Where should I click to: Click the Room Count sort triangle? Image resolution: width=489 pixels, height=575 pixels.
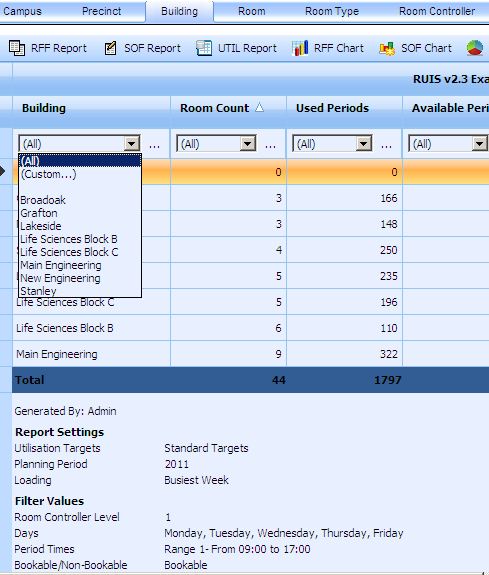pyautogui.click(x=259, y=107)
